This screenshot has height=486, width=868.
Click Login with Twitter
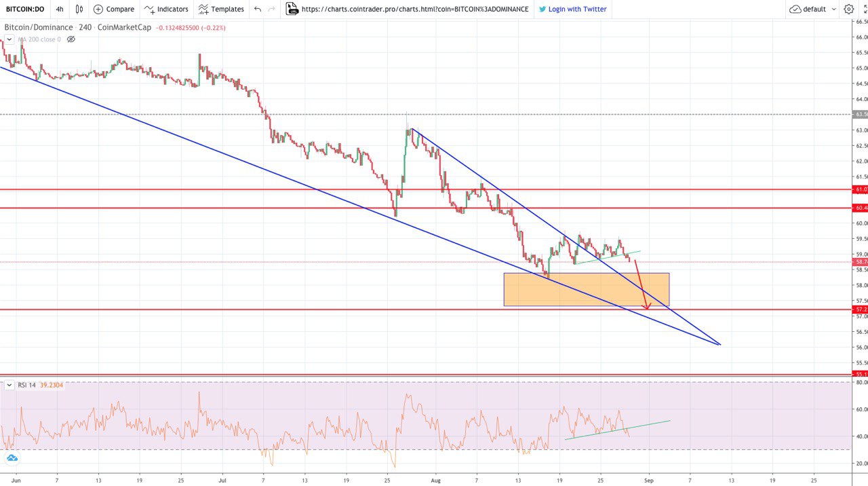578,10
